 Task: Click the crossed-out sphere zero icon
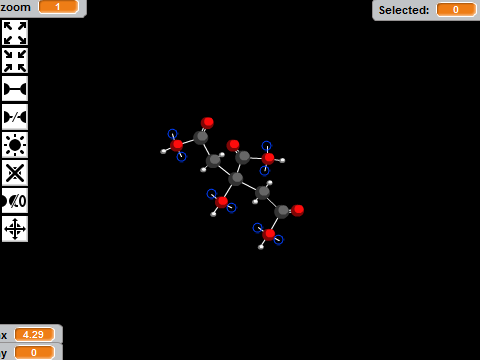15,201
